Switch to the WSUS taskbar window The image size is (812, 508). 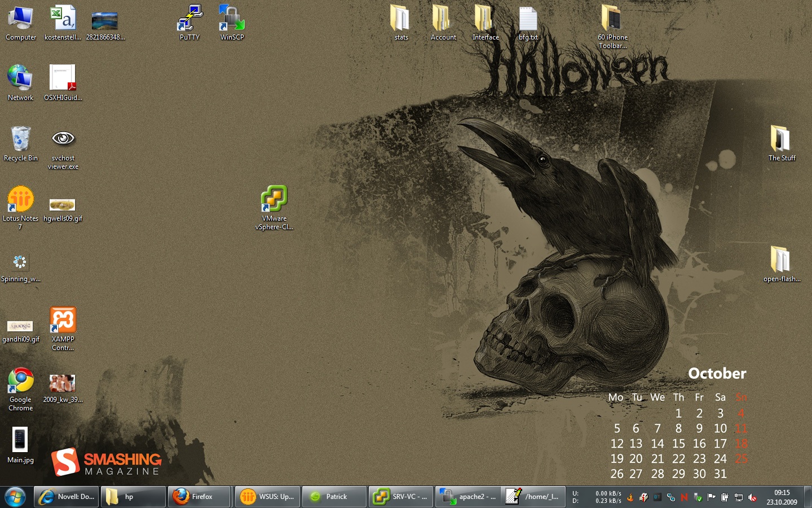267,497
